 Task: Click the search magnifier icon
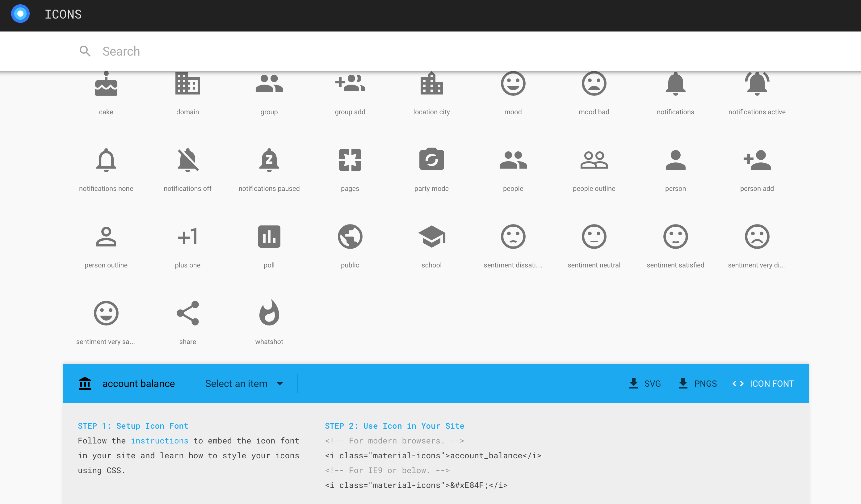click(x=85, y=51)
